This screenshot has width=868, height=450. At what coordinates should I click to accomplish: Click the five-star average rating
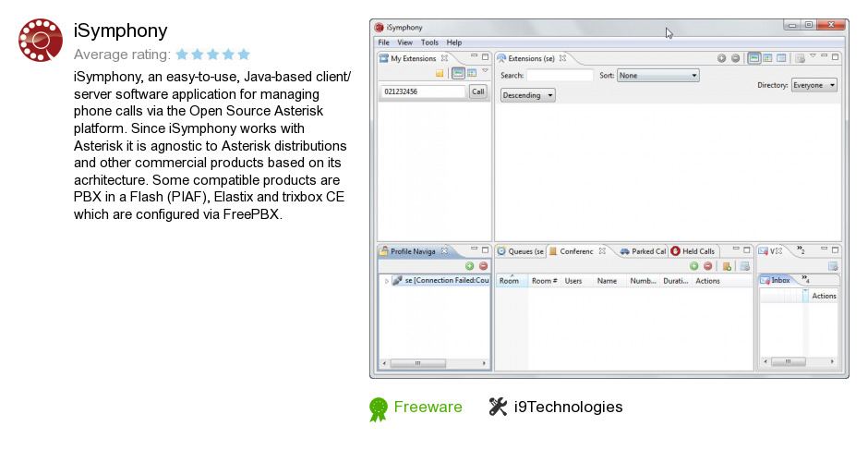(x=212, y=55)
